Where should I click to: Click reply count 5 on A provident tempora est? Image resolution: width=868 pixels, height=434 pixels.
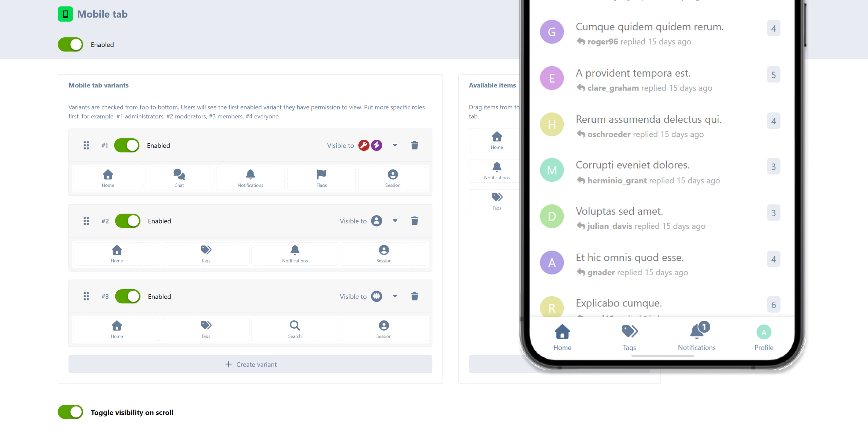(773, 75)
